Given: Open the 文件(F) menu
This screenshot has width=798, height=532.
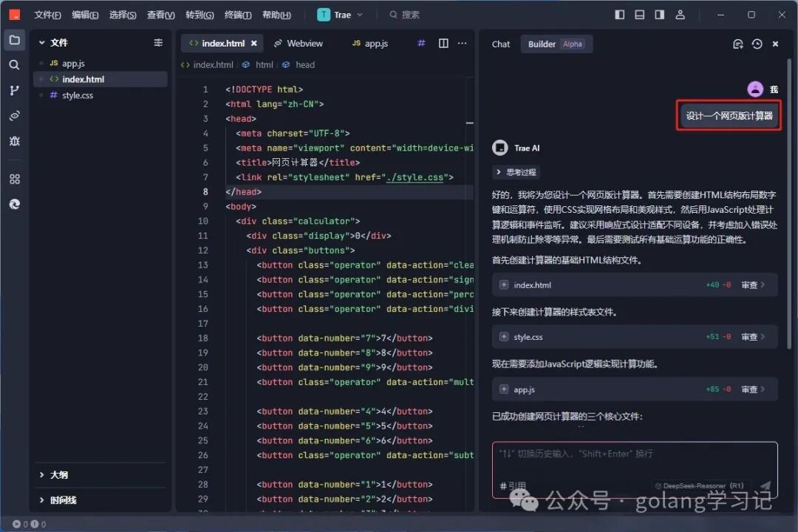Looking at the screenshot, I should (x=47, y=15).
